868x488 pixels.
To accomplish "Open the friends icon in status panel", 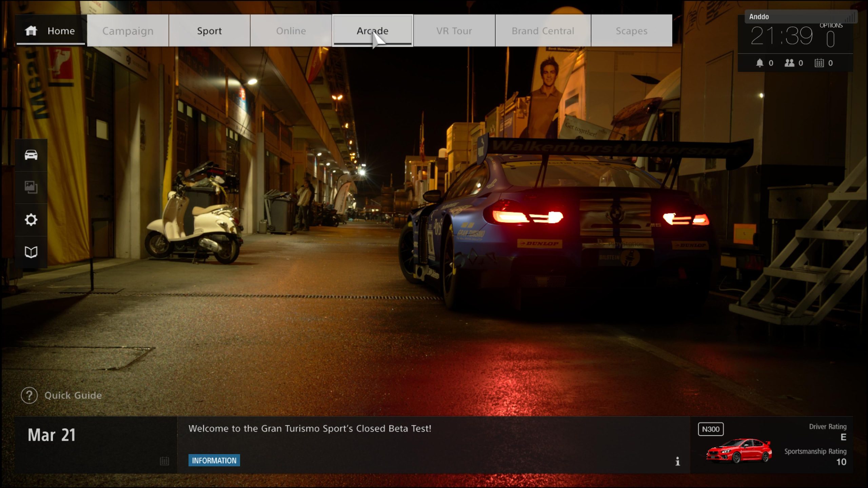I will tap(789, 63).
